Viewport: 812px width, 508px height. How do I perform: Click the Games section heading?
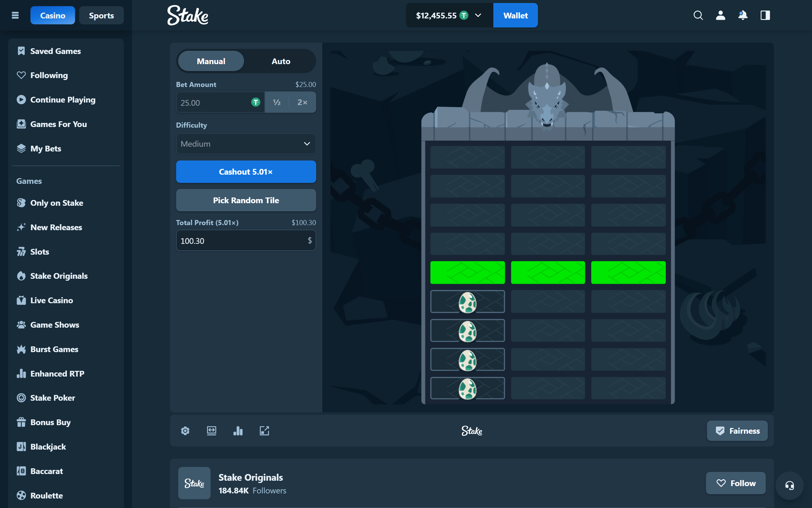click(x=29, y=181)
